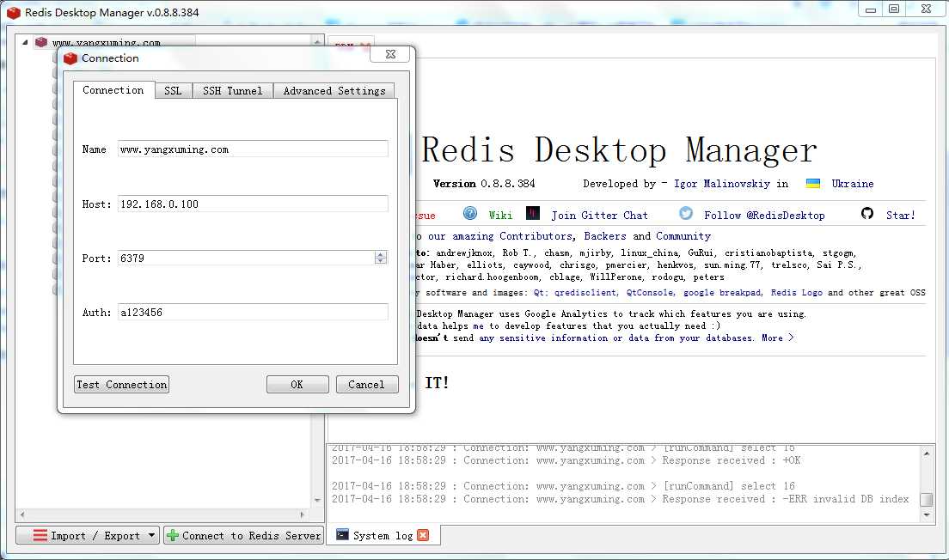Open the Advanced Settings tab

[334, 91]
